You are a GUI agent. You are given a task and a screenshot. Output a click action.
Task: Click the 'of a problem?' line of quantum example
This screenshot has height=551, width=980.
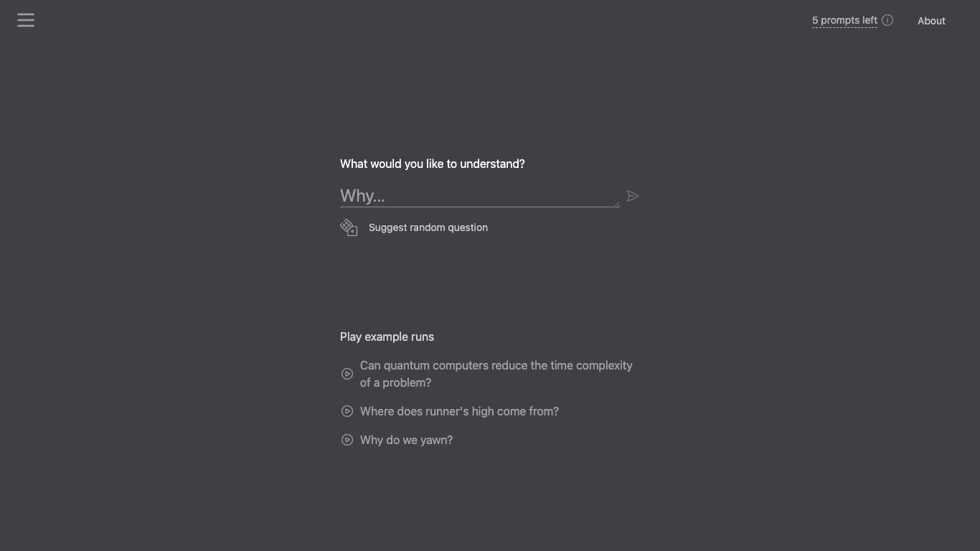[395, 383]
